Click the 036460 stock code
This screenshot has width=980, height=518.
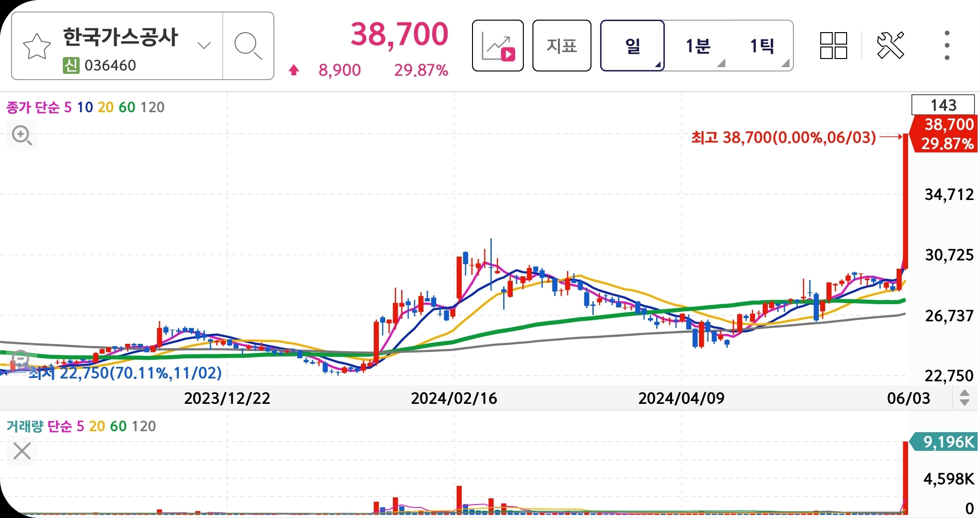(x=110, y=65)
